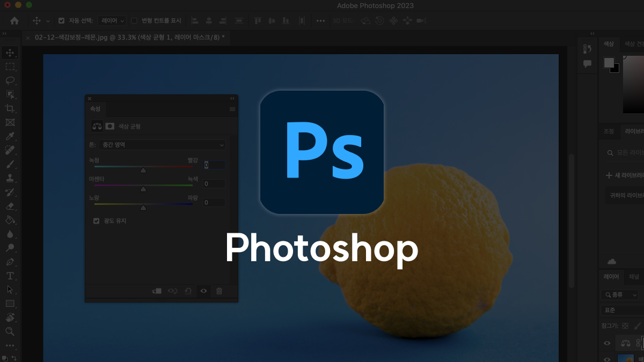Select the Brush tool

tap(10, 164)
